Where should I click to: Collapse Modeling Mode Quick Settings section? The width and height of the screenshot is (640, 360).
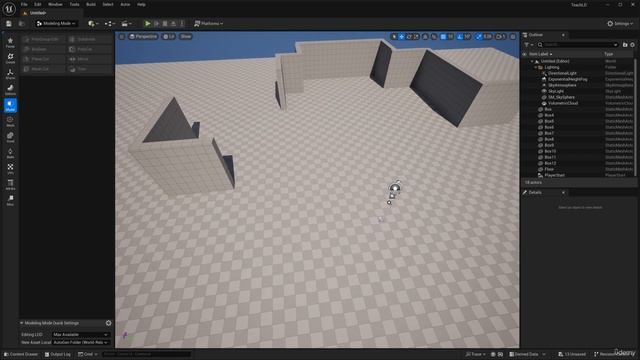tap(22, 323)
